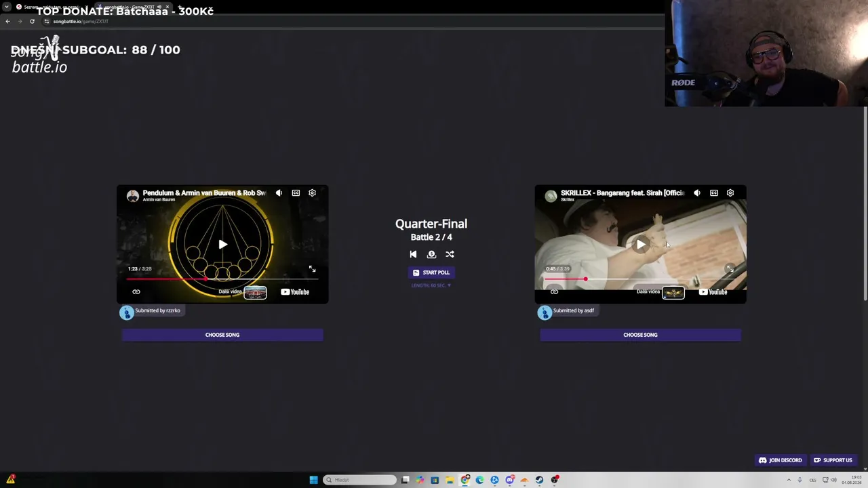Switch to the Seznam browser tab
This screenshot has height=488, width=868.
tap(52, 7)
